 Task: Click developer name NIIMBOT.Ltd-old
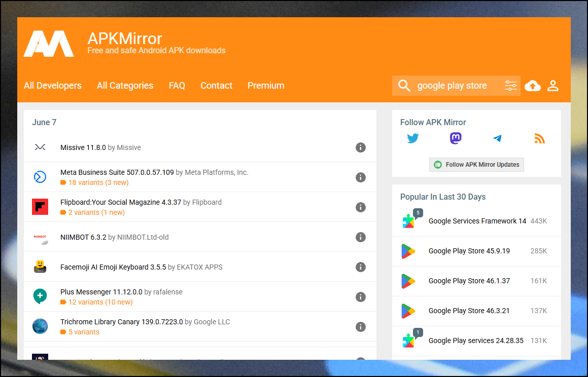coord(143,237)
